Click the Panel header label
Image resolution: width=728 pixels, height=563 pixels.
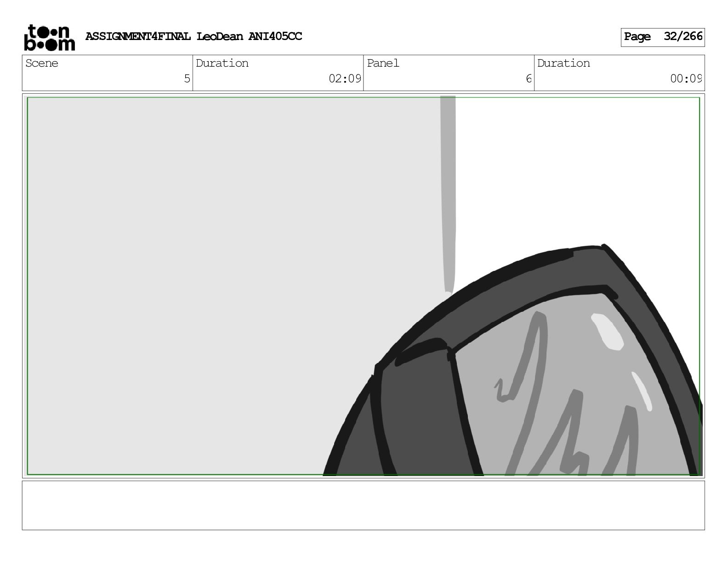(383, 63)
